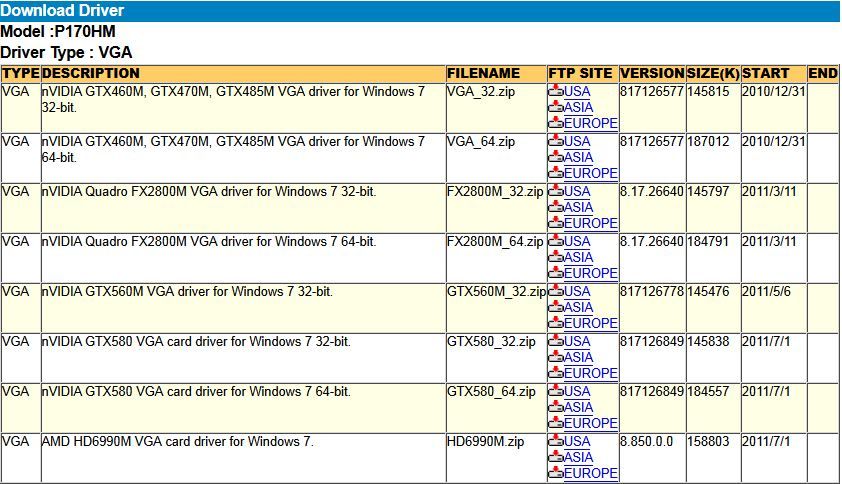Click the download icon beside EUROPE for VGA_64.zip

pos(555,173)
